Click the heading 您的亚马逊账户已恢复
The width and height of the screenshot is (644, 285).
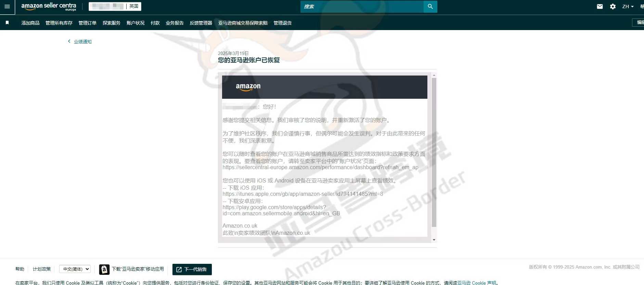click(x=249, y=60)
